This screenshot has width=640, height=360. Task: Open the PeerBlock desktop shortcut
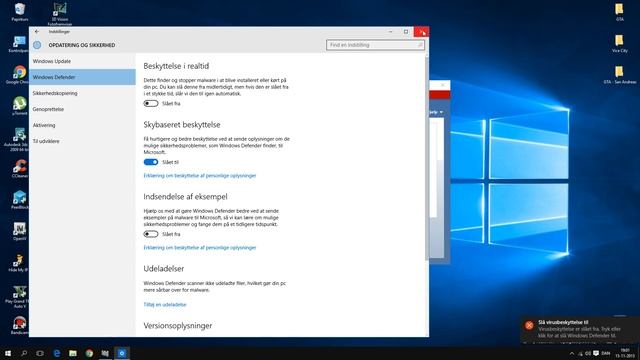(19, 200)
